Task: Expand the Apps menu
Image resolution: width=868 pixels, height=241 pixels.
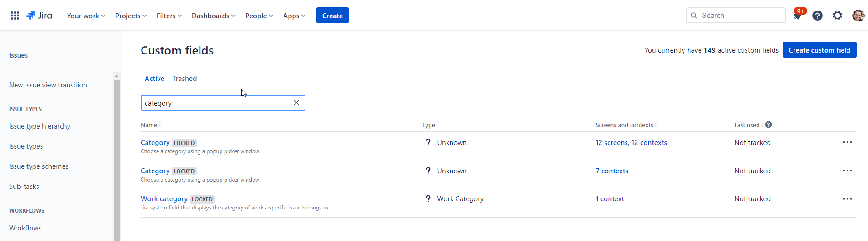Action: click(x=294, y=16)
